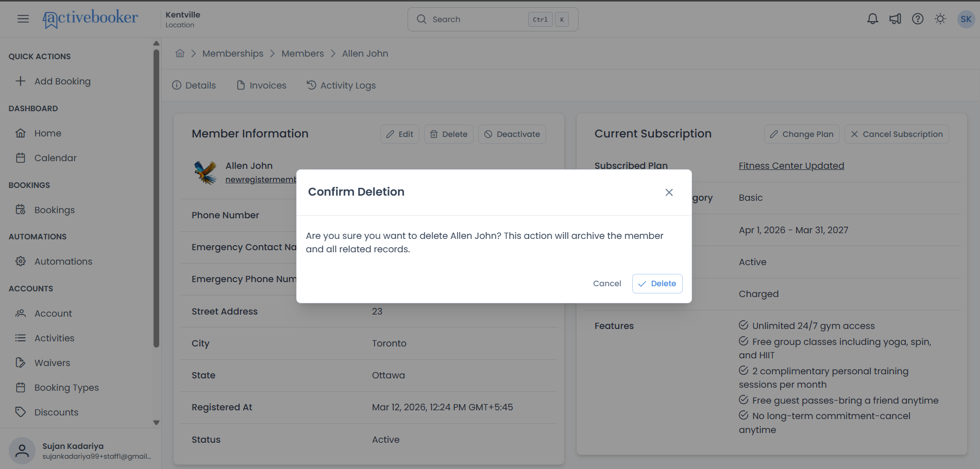This screenshot has width=980, height=469.
Task: Click the home breadcrumb icon
Action: point(180,54)
